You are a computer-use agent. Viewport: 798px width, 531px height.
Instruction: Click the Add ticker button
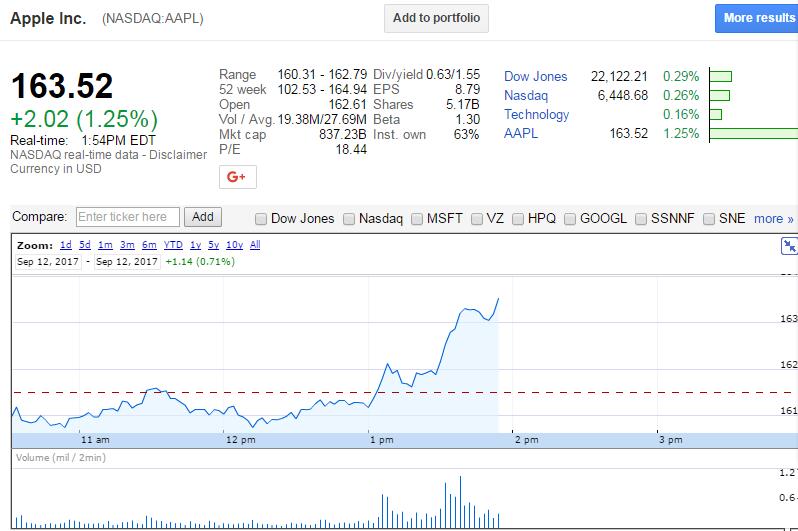(x=203, y=217)
